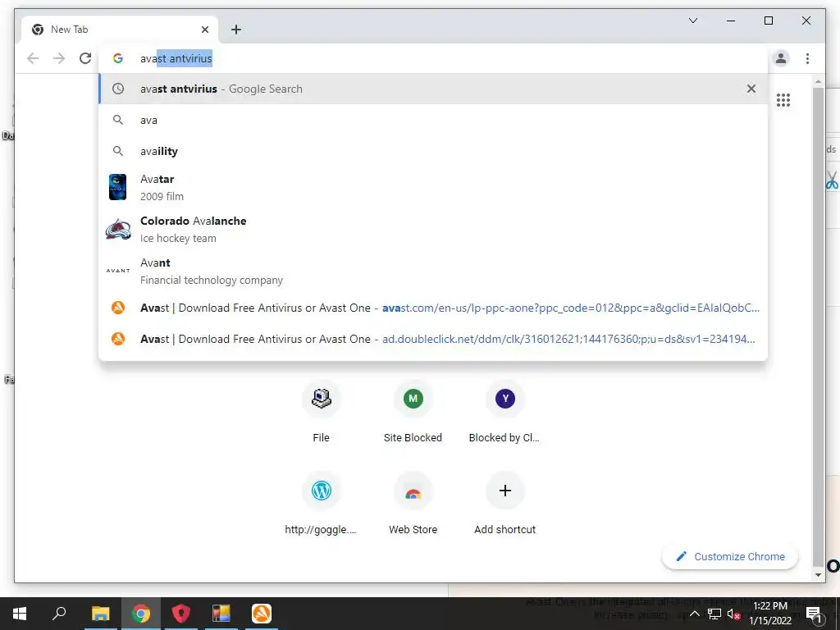Open the Chrome profile avatar
The height and width of the screenshot is (630, 840).
click(781, 58)
